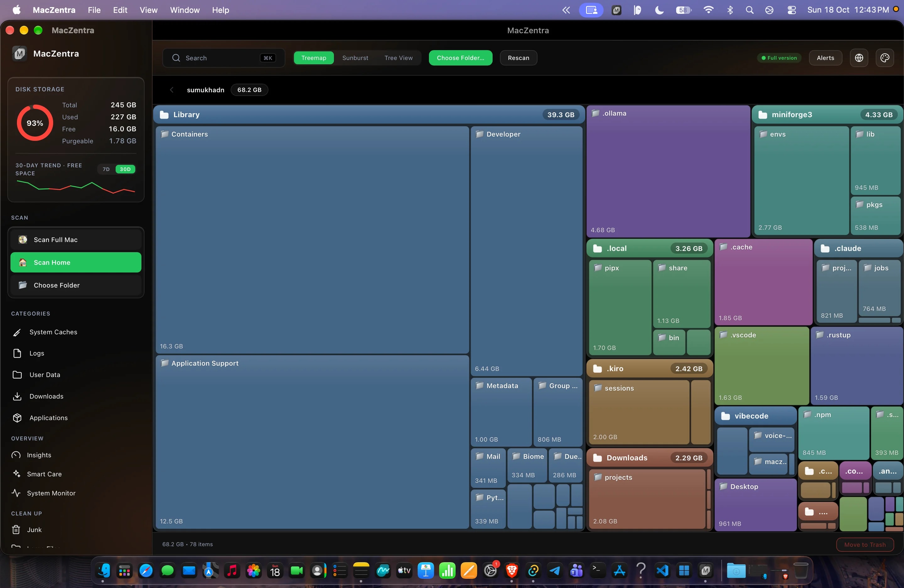The height and width of the screenshot is (588, 904).
Task: Click the Rescan button
Action: [519, 58]
